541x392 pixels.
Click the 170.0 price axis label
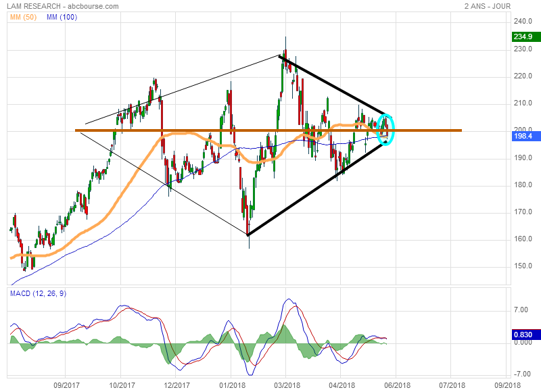(523, 212)
